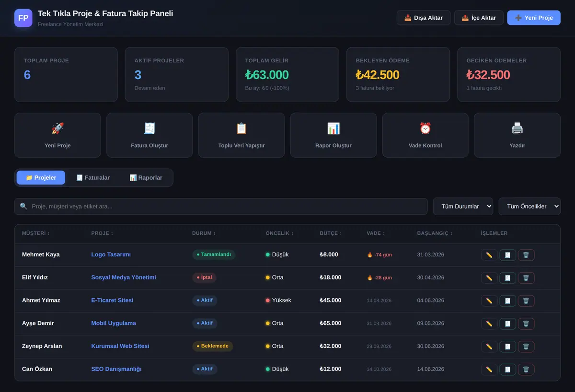Select the ₺45.000 budget cell
The width and height of the screenshot is (575, 392).
[x=331, y=300]
